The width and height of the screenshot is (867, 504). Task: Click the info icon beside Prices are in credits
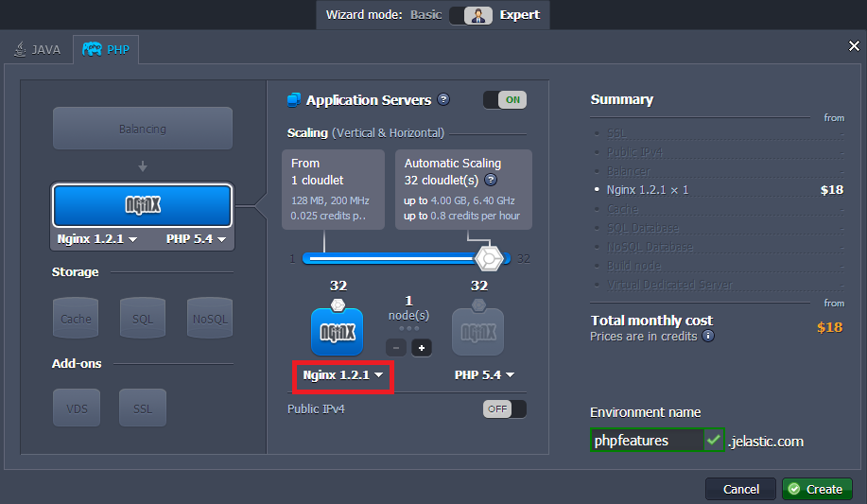click(708, 336)
